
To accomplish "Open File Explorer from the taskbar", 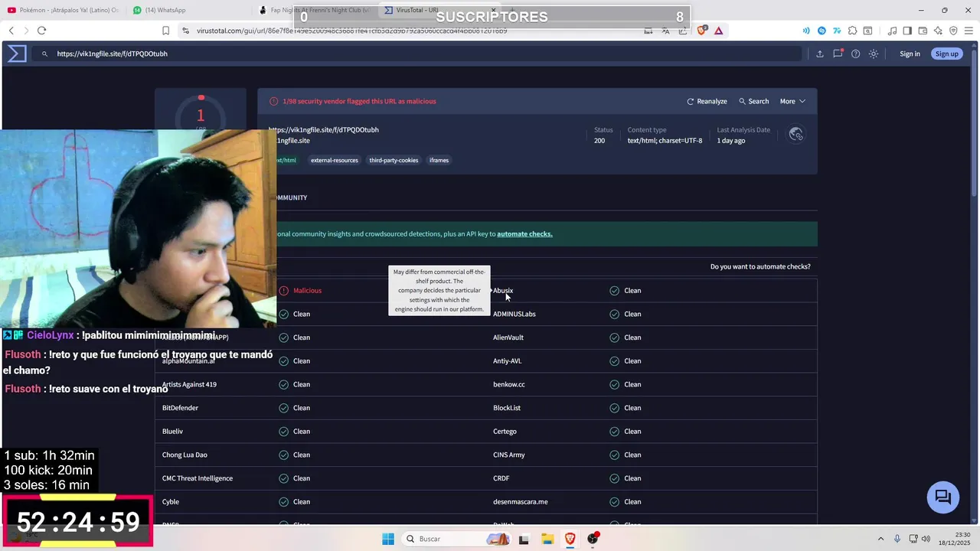I will coord(547,539).
